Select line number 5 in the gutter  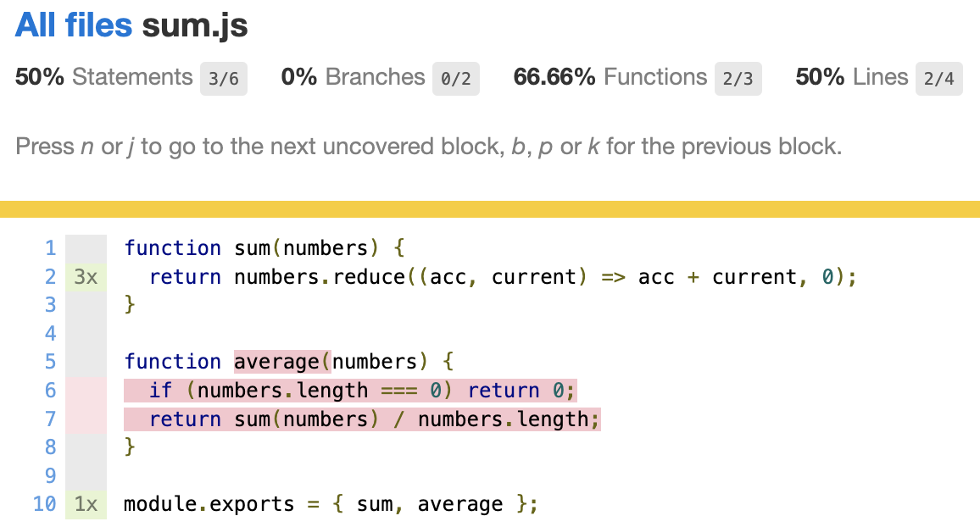(x=50, y=362)
